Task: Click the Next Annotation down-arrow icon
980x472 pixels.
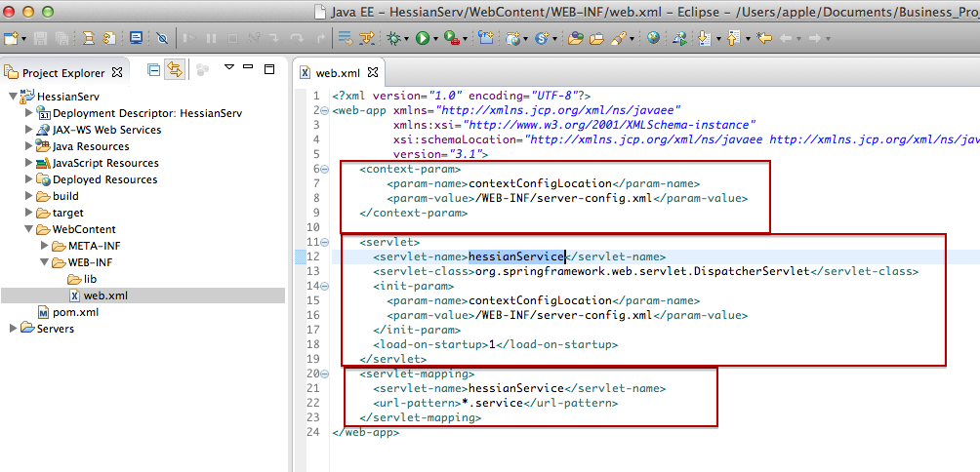Action: pos(705,38)
